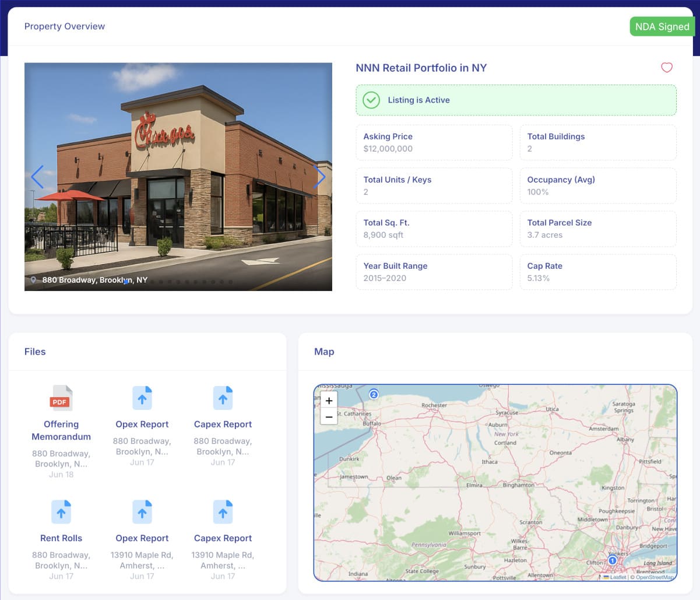Show next property photo with right arrow
The image size is (700, 600).
pos(319,177)
